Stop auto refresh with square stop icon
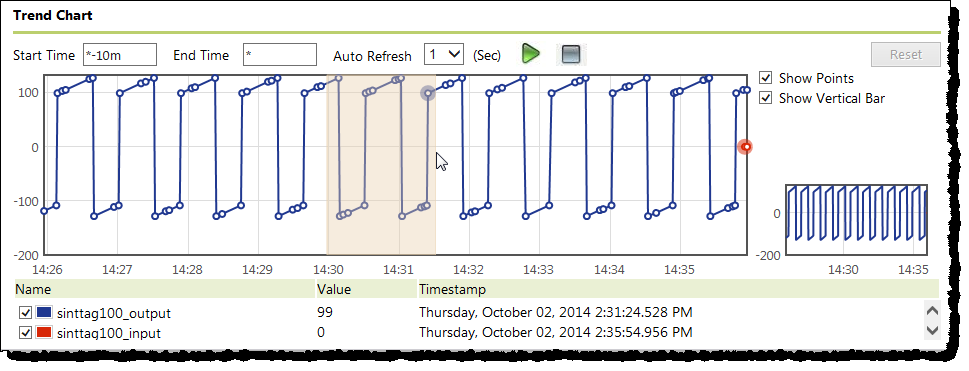 [x=570, y=54]
